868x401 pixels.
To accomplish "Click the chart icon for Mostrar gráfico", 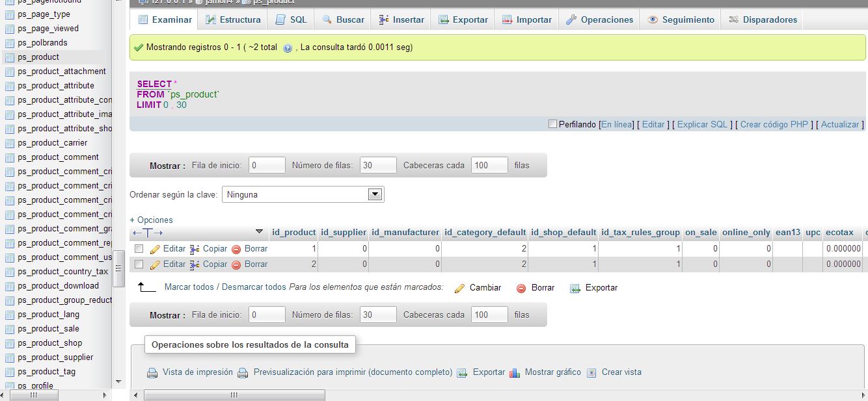I will coord(515,373).
